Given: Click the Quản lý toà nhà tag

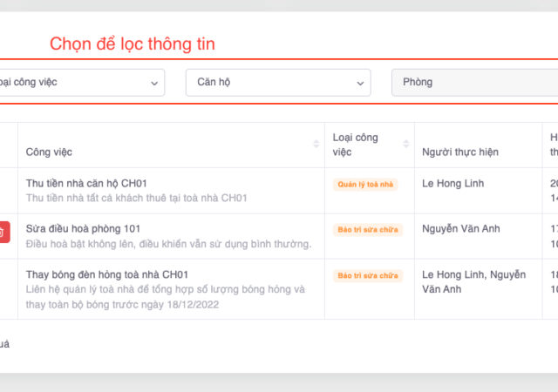Looking at the screenshot, I should click(366, 185).
